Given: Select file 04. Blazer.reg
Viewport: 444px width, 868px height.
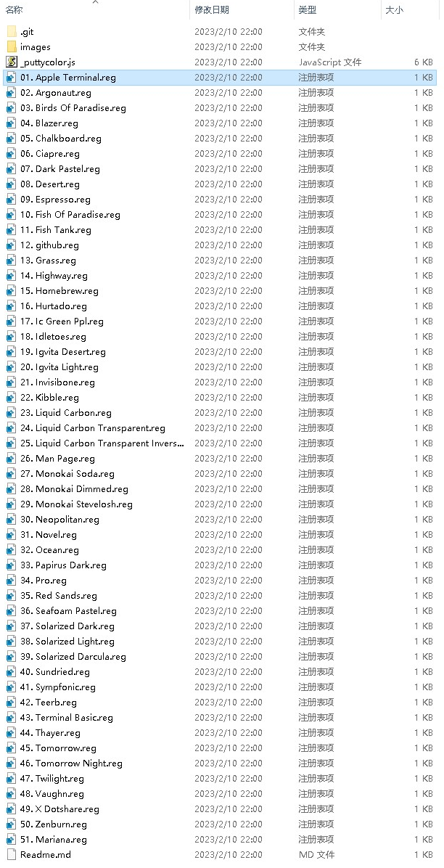Looking at the screenshot, I should (49, 123).
